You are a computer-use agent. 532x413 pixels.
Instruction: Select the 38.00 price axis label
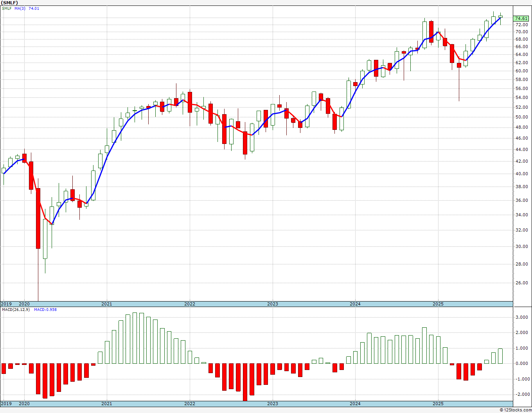point(521,187)
